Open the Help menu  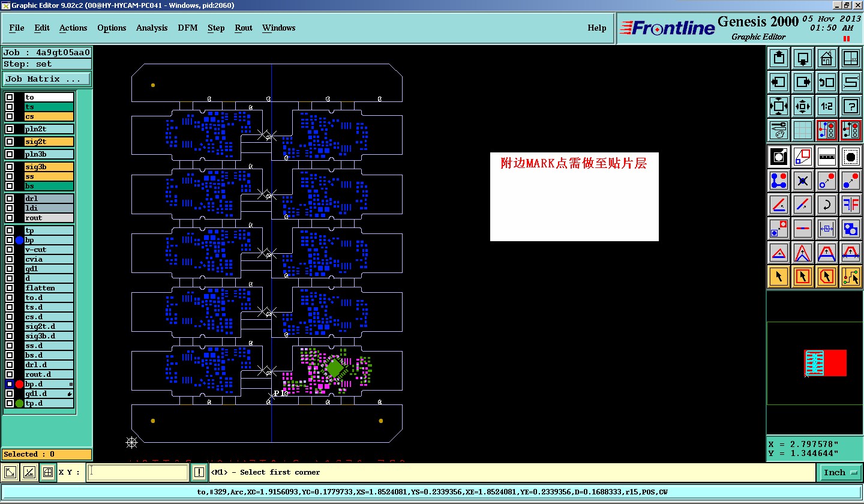pos(597,28)
